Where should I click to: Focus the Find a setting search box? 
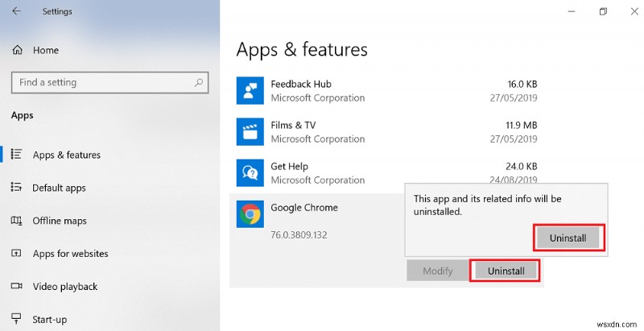click(110, 82)
